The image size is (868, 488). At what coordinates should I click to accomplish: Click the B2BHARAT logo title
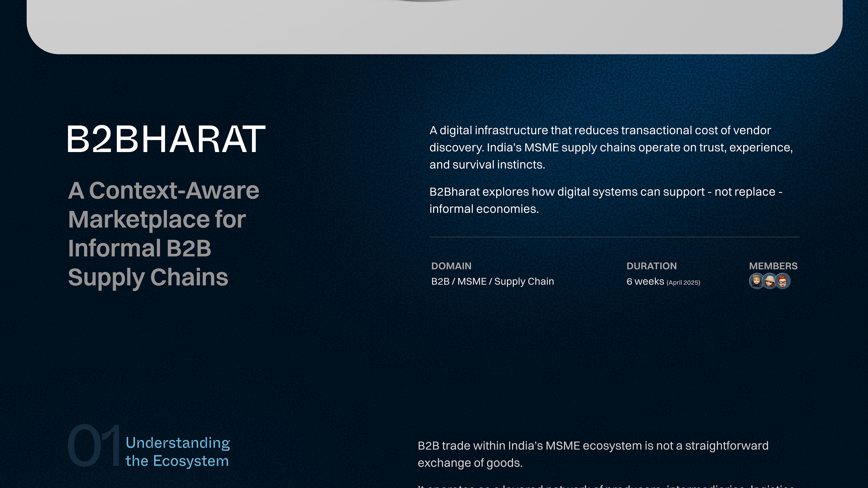click(166, 139)
